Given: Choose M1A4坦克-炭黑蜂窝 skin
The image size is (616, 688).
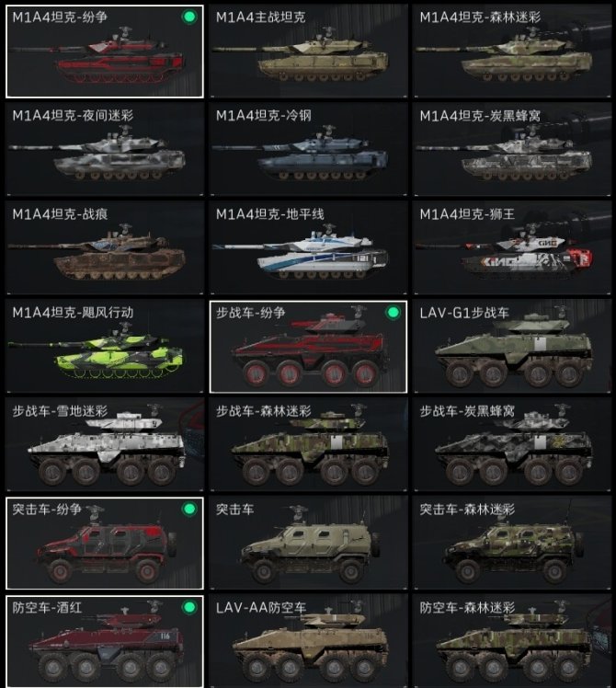Looking at the screenshot, I should pyautogui.click(x=512, y=150).
